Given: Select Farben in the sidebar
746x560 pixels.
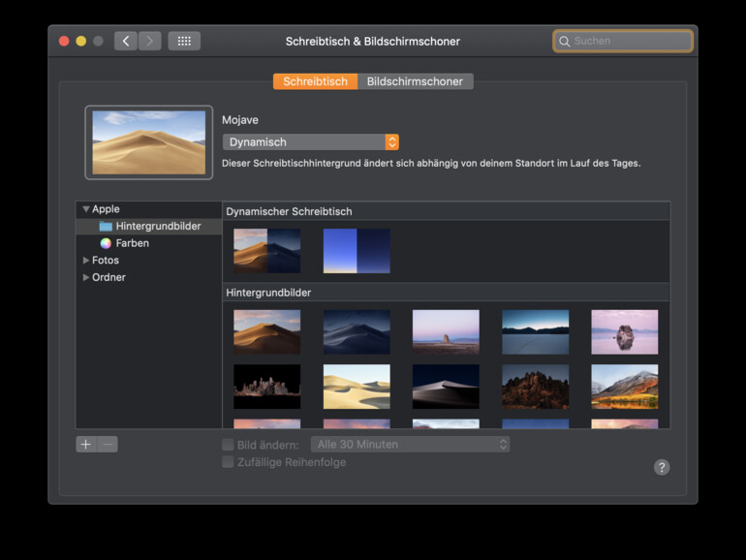Looking at the screenshot, I should point(149,243).
